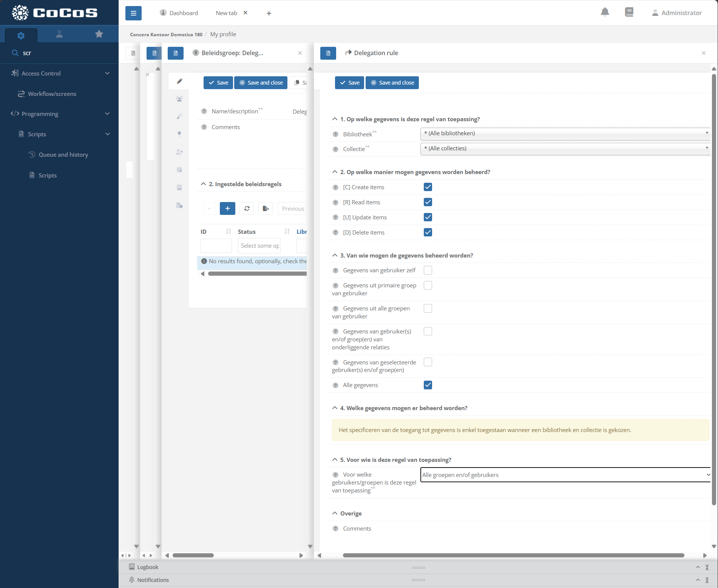Switch to the Dashboard tab
This screenshot has height=588, width=718.
(x=179, y=13)
